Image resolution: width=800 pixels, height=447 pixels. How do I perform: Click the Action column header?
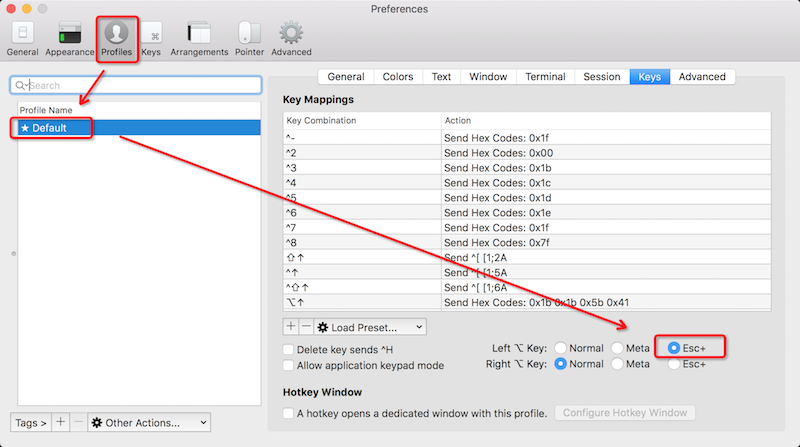[606, 120]
